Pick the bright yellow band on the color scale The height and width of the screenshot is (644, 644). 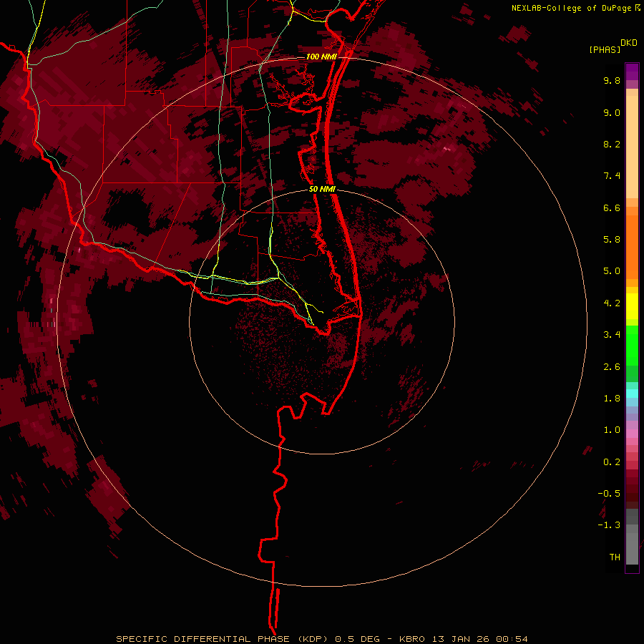coord(632,306)
